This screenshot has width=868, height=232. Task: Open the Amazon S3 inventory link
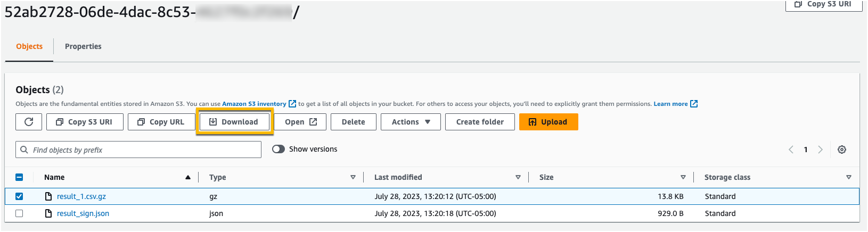pos(254,104)
